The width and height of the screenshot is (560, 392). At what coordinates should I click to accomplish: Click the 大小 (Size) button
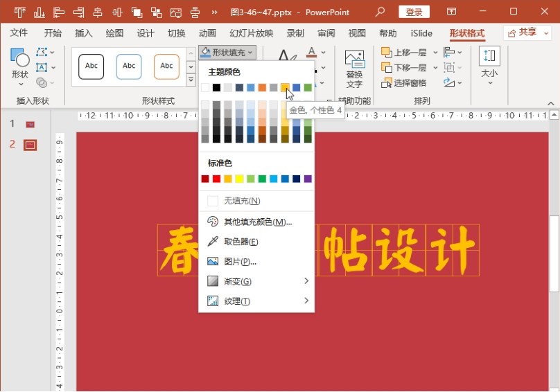coord(489,66)
